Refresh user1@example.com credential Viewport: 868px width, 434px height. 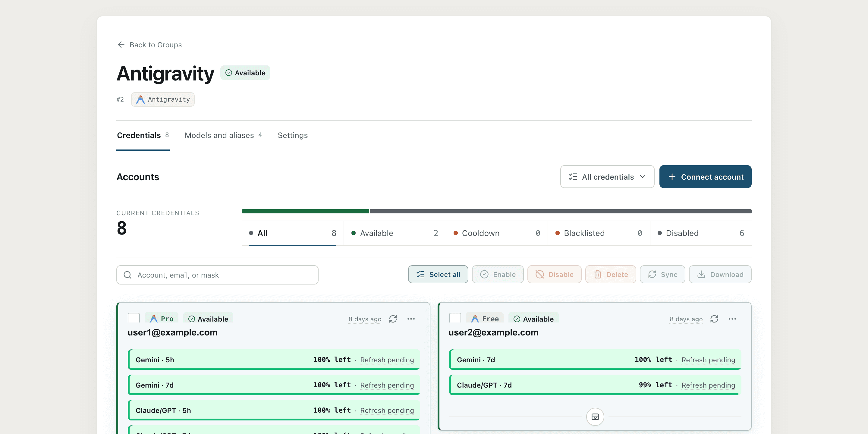393,319
